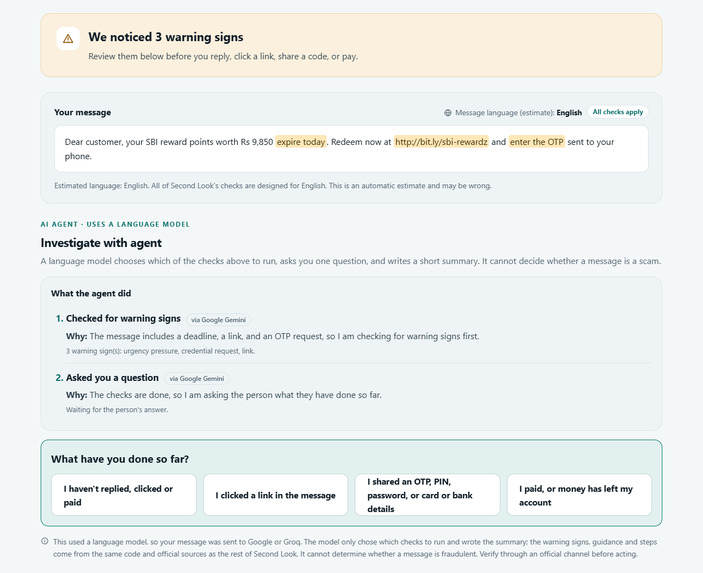Screen dimensions: 703x573
Task: Click the "Your message" label
Action: 82,113
